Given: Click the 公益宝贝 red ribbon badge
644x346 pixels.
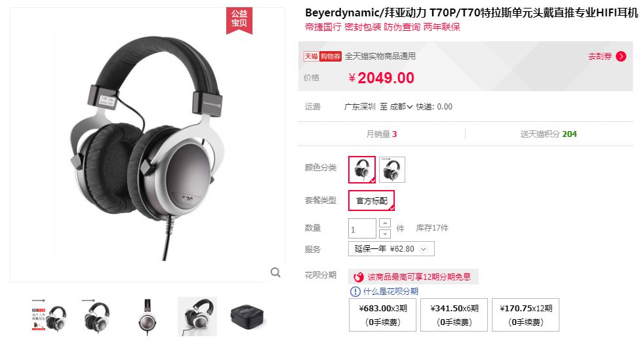Looking at the screenshot, I should (239, 19).
